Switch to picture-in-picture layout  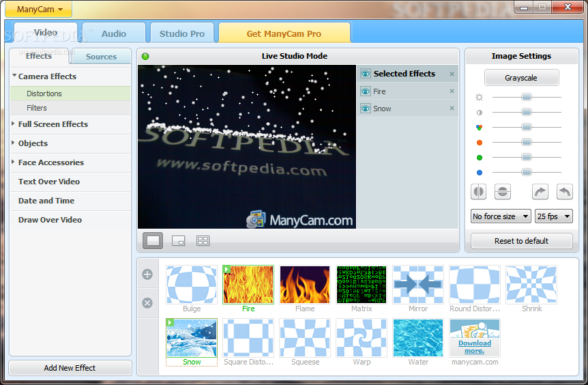(178, 240)
